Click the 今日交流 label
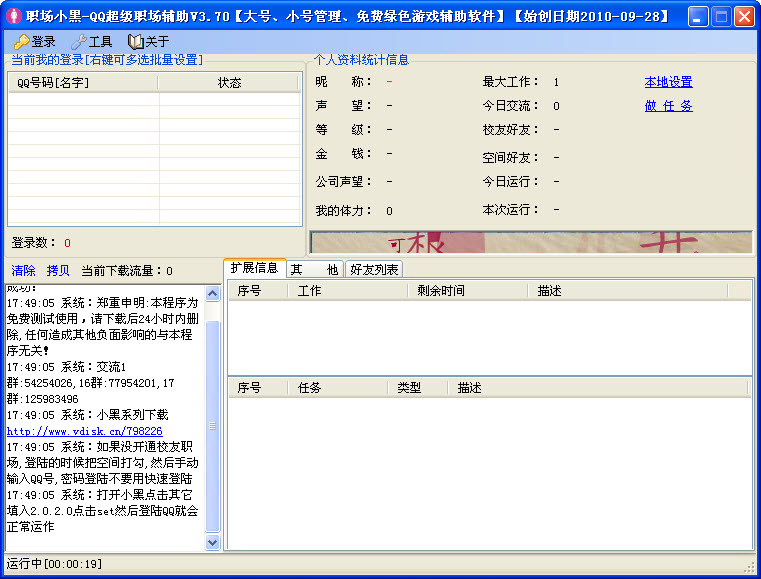 tap(510, 106)
